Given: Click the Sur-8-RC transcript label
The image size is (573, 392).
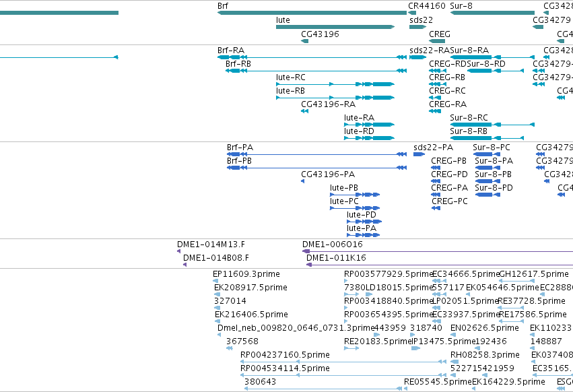Looking at the screenshot, I should (x=469, y=118).
